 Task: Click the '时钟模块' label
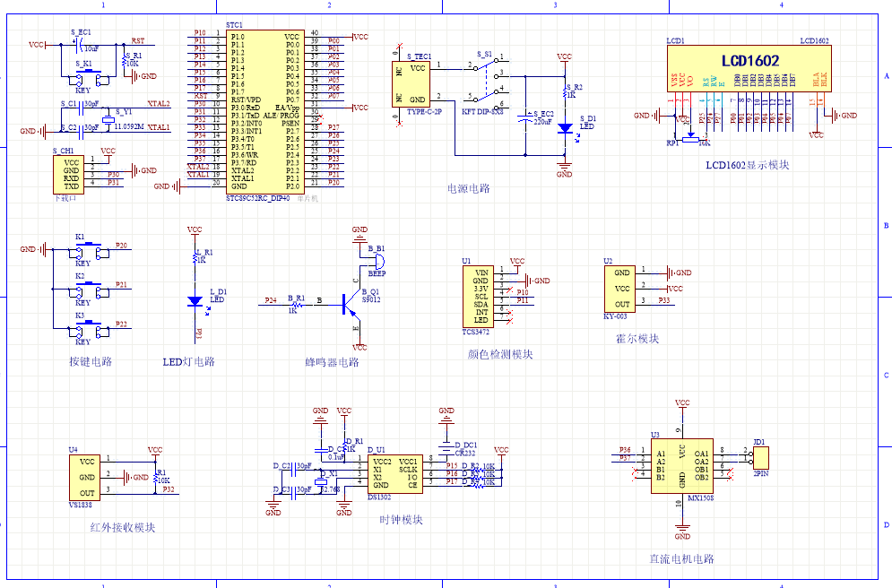click(x=401, y=520)
